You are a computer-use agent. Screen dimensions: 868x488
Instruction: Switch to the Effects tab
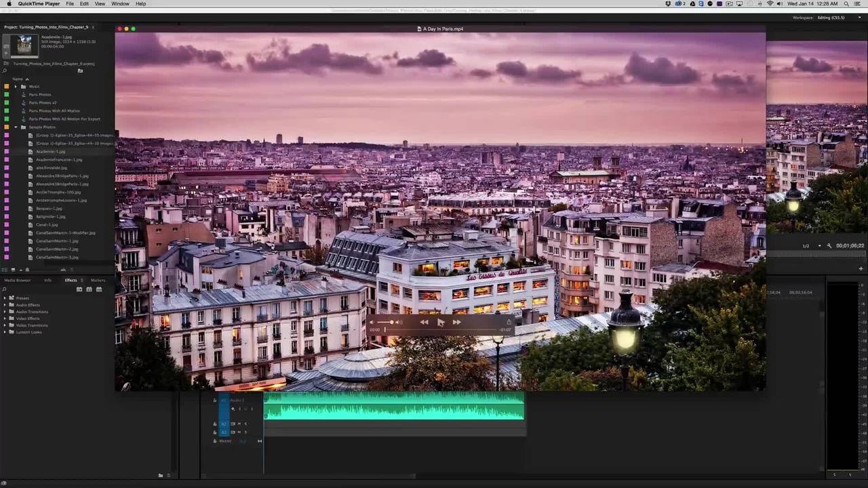[x=71, y=280]
